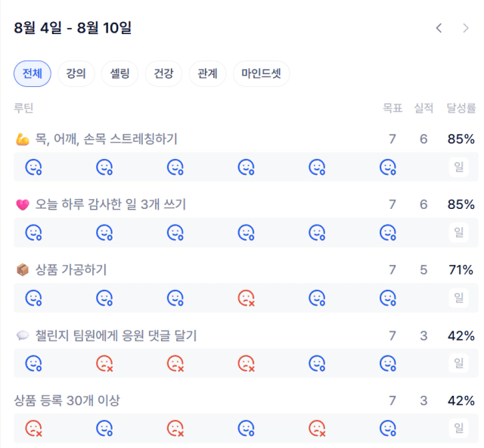Toggle the failed red face in 상품 가공하기 row
This screenshot has height=448, width=484.
(x=247, y=298)
